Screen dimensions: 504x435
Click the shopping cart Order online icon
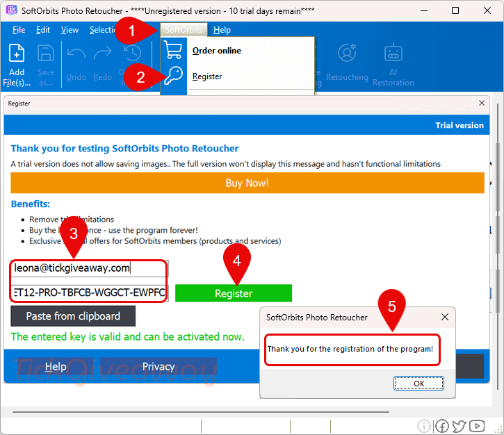click(173, 50)
